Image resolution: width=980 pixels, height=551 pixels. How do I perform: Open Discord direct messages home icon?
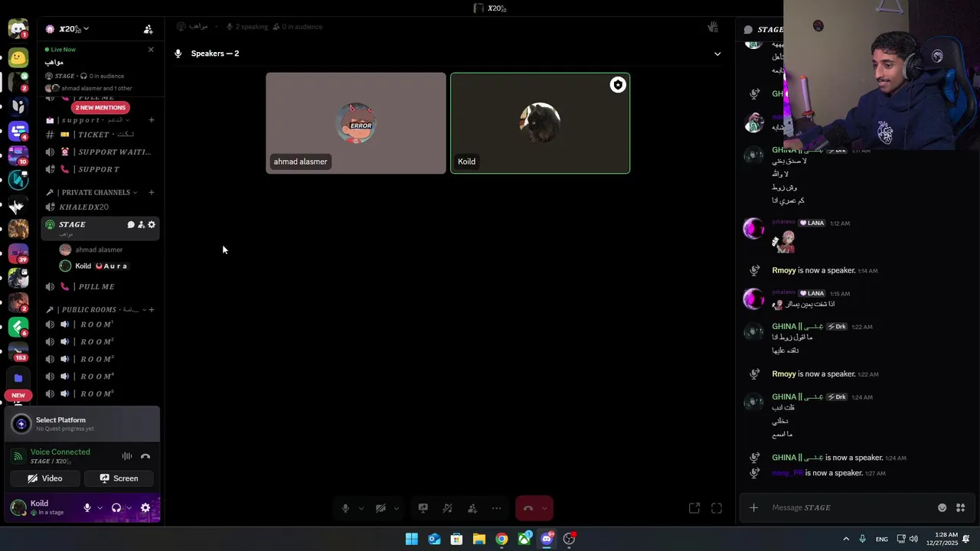point(18,29)
